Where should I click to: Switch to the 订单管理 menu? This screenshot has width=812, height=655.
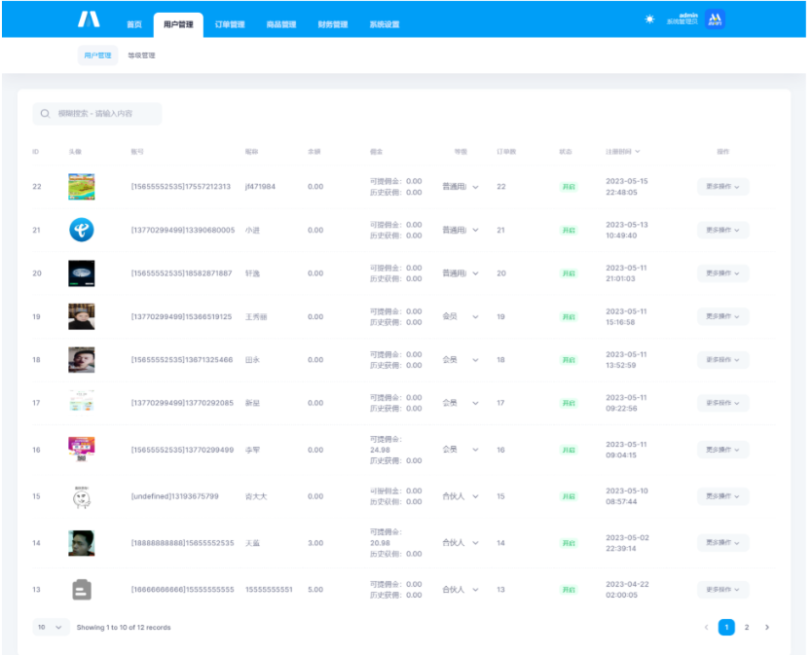click(x=229, y=24)
